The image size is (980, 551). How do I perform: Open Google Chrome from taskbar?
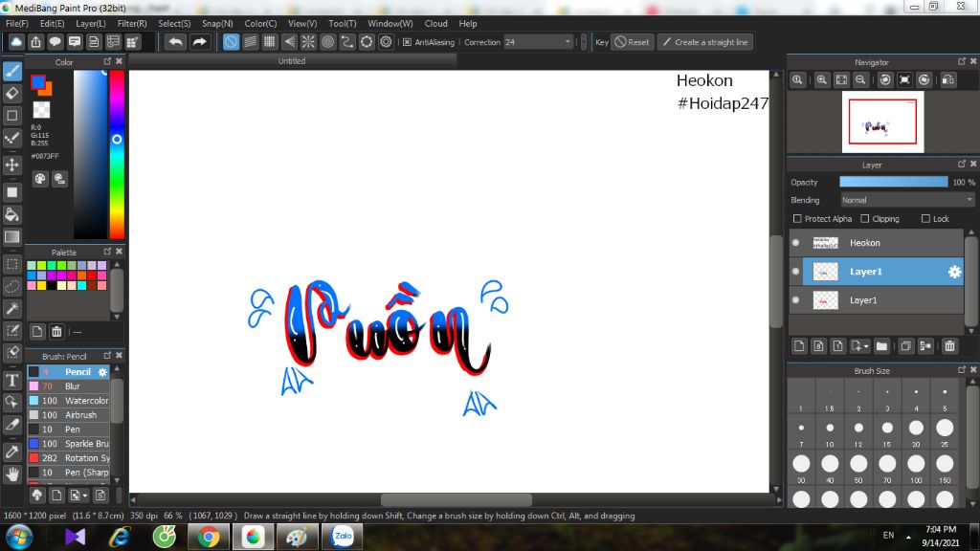click(209, 537)
